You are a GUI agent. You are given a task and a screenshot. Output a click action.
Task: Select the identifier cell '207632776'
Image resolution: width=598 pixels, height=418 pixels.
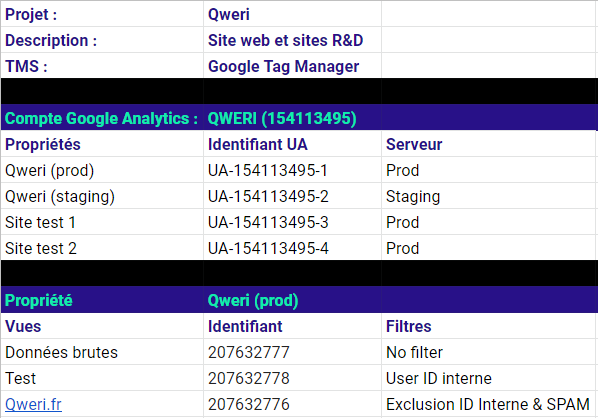[x=293, y=404]
